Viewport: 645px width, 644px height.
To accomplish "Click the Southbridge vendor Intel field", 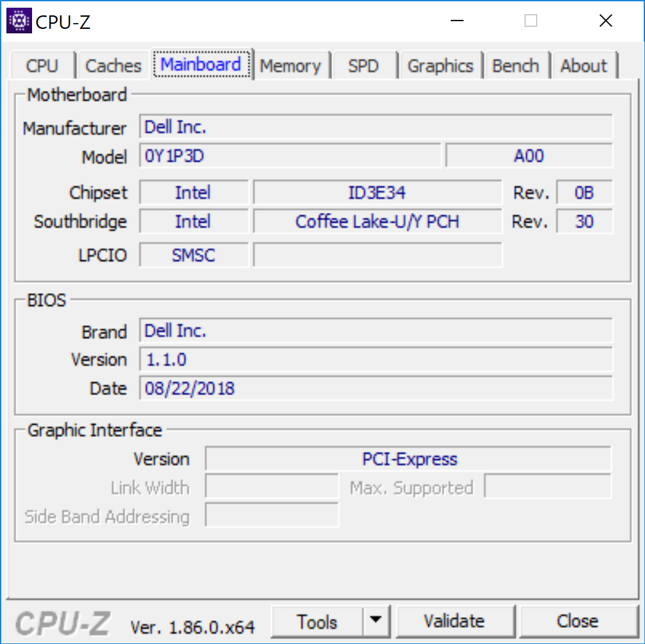I will 194,221.
